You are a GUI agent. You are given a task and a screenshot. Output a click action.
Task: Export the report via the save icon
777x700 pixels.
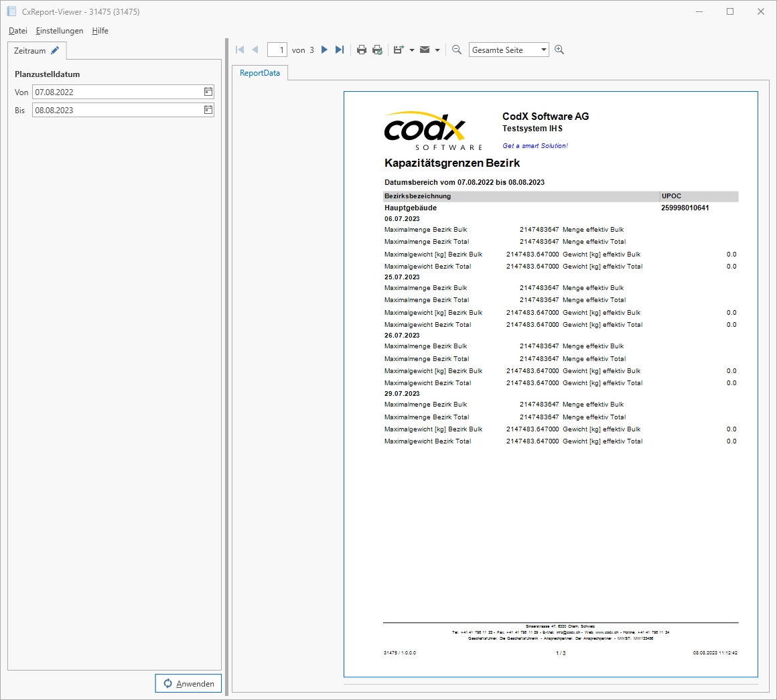click(x=399, y=49)
